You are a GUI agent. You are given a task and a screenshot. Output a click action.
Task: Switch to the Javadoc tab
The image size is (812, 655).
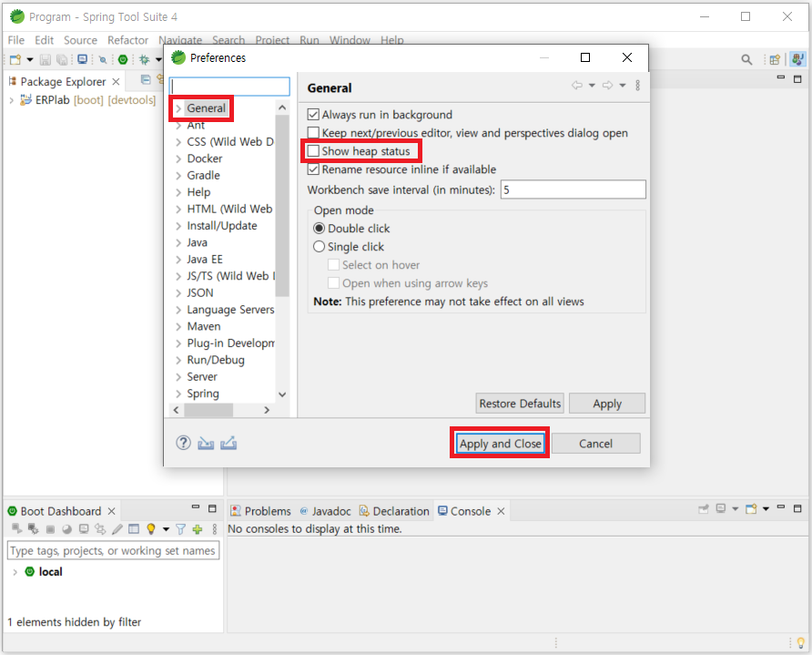pyautogui.click(x=325, y=511)
